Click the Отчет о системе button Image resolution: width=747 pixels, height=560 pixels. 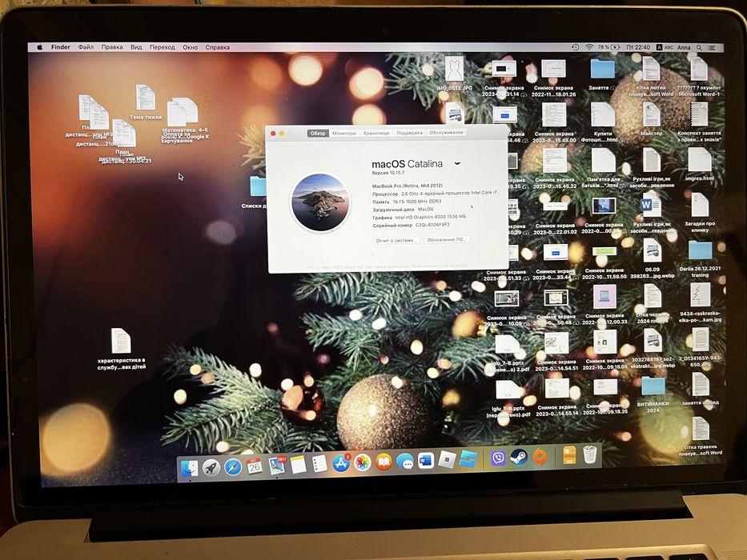[x=396, y=241]
